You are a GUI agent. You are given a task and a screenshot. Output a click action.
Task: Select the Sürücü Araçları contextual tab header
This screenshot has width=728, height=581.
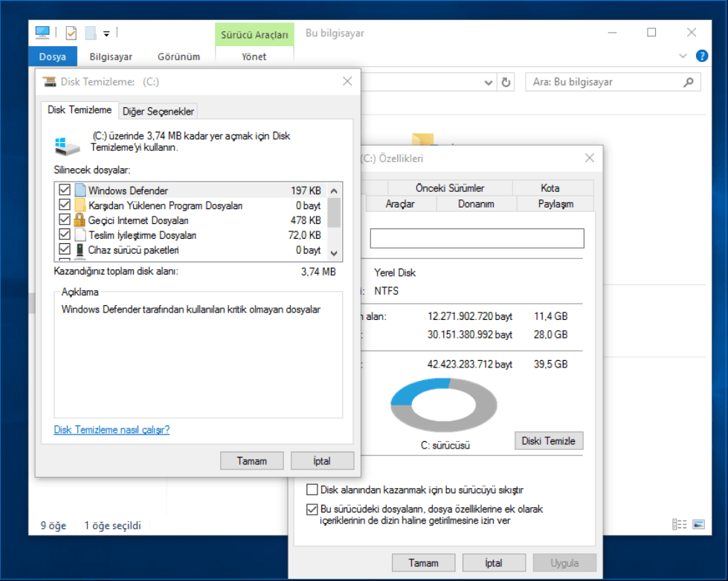coord(254,35)
